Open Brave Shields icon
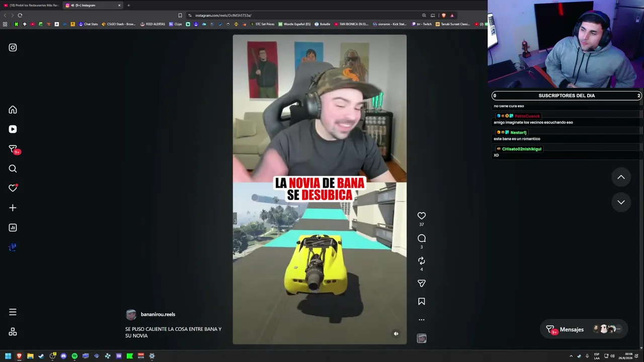 443,16
